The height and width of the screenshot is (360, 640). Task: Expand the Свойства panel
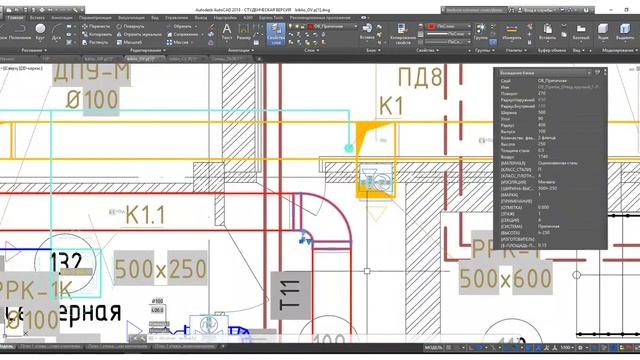(427, 50)
